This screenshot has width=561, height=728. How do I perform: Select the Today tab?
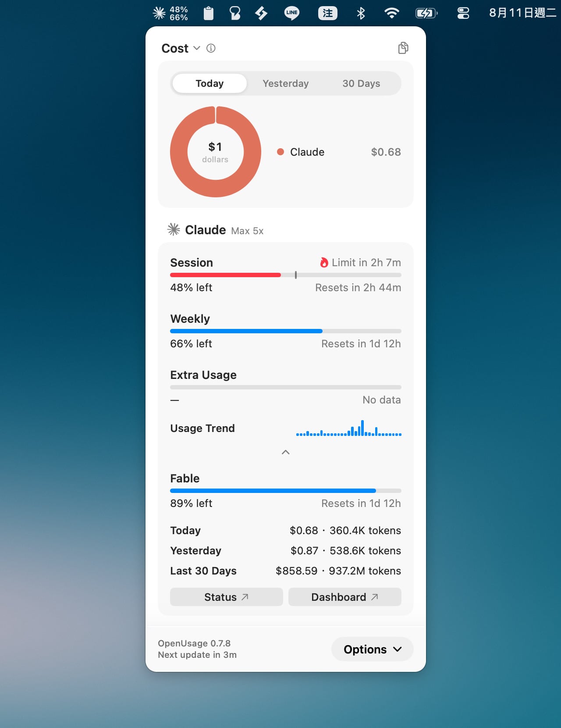209,83
